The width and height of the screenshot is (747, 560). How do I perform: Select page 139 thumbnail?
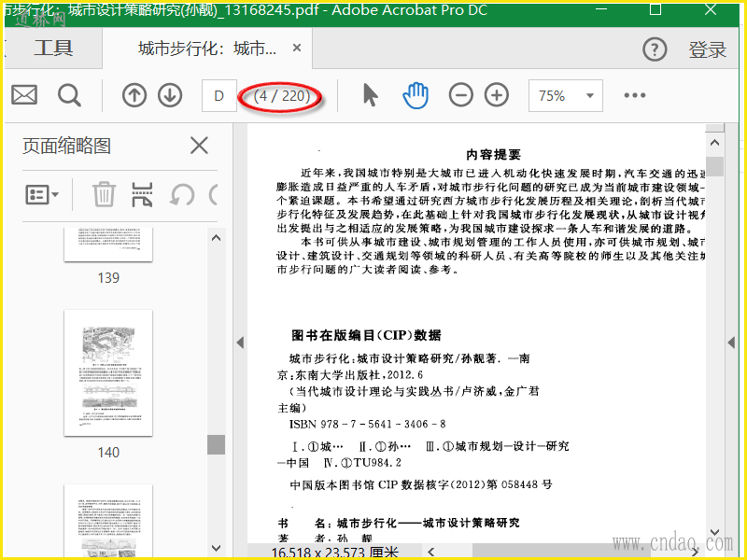(108, 245)
